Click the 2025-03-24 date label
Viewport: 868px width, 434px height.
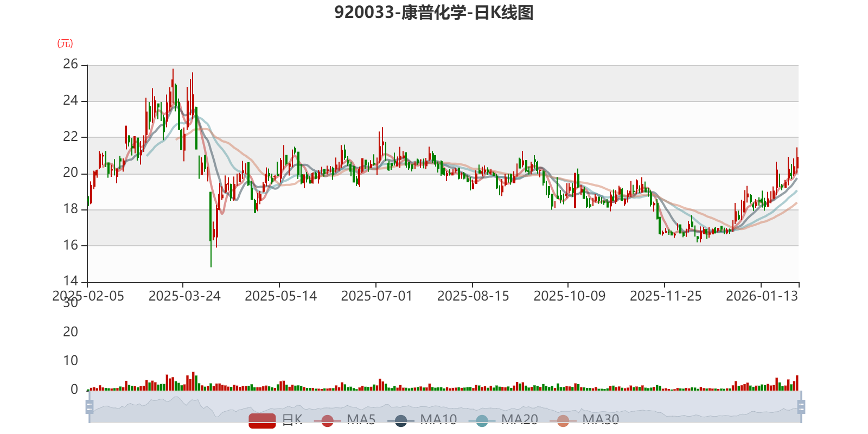click(x=184, y=296)
